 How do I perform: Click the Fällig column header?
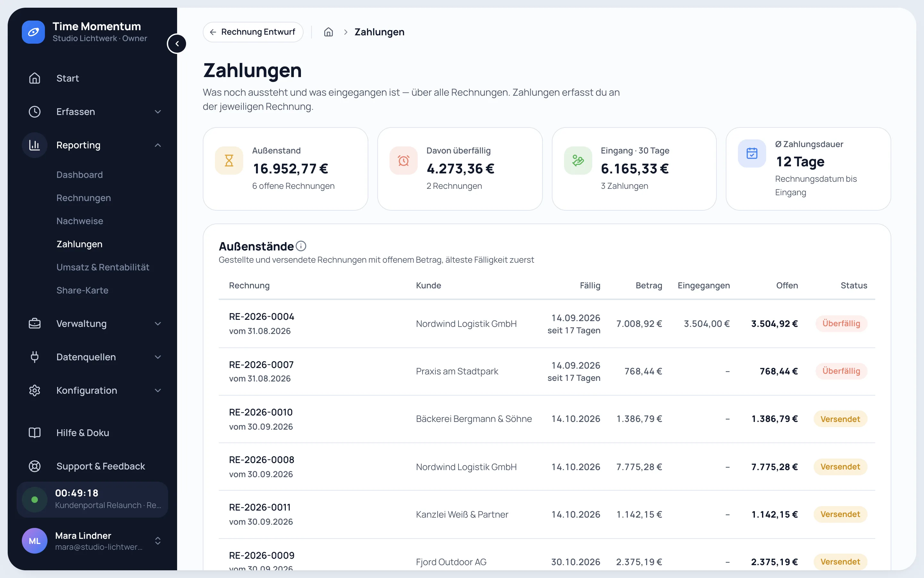(x=590, y=285)
